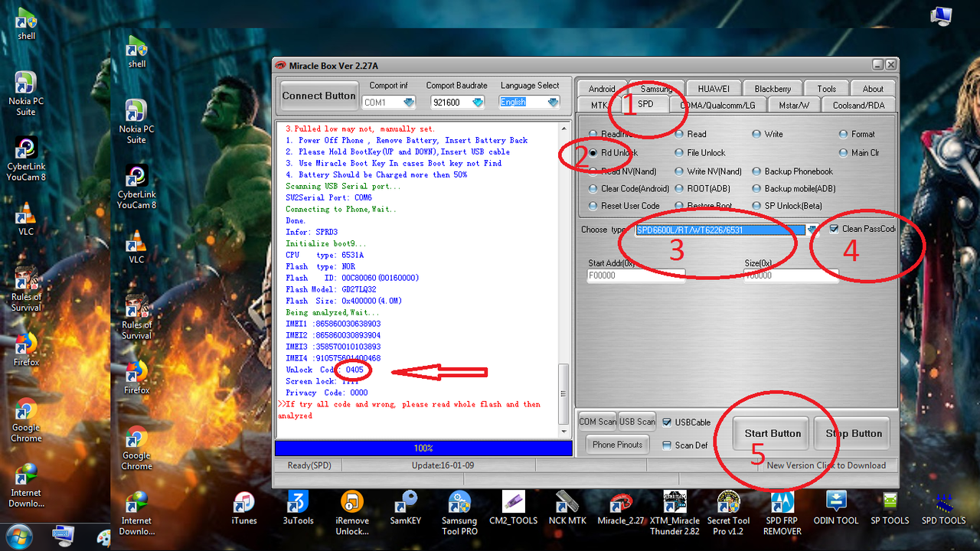980x551 pixels.
Task: Click the Connect Button
Action: point(318,96)
